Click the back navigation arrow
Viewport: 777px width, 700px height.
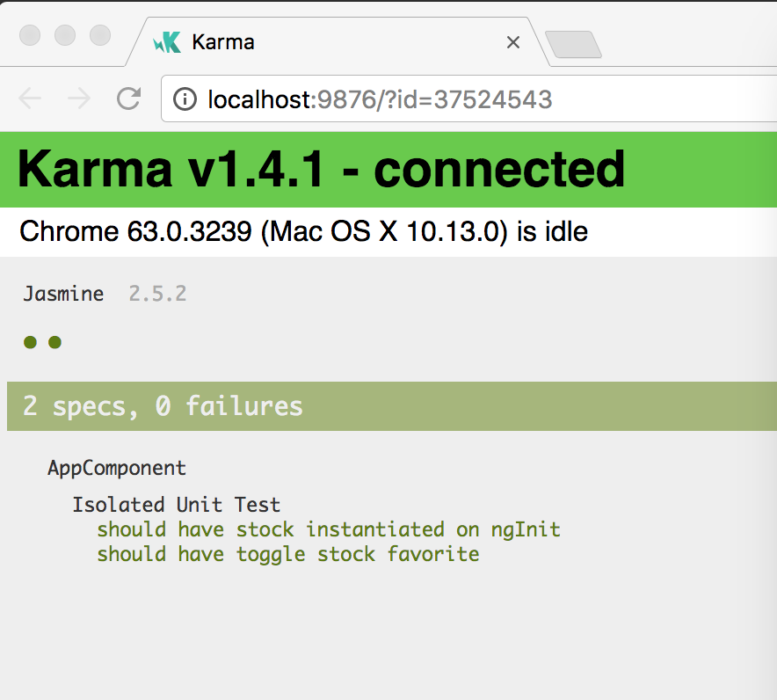(30, 99)
